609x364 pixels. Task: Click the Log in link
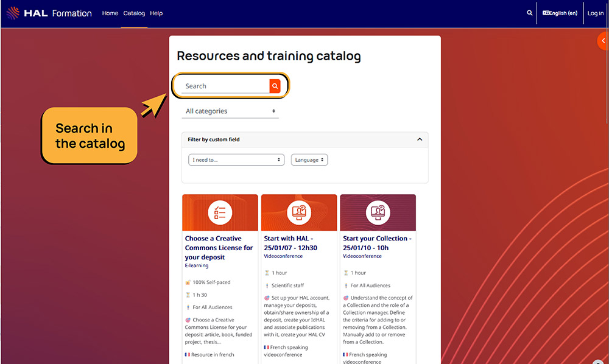(x=596, y=13)
